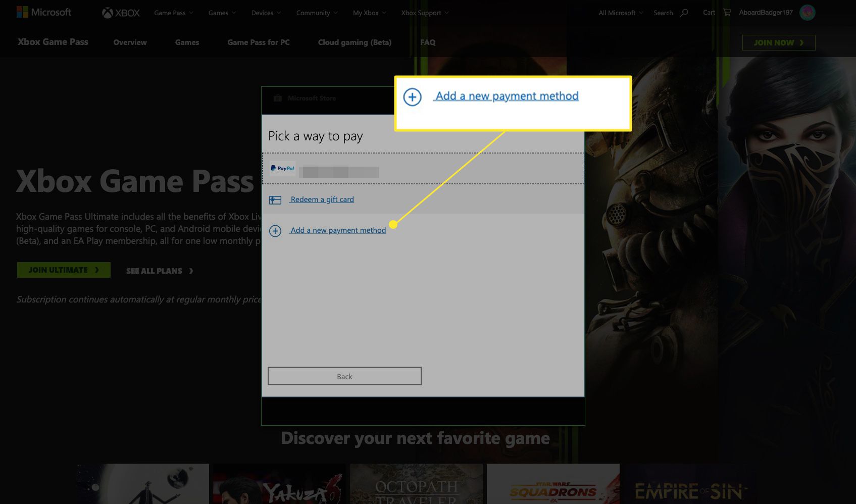Click Discover your next favorite game heading
Screen dimensions: 856x504
pos(415,438)
